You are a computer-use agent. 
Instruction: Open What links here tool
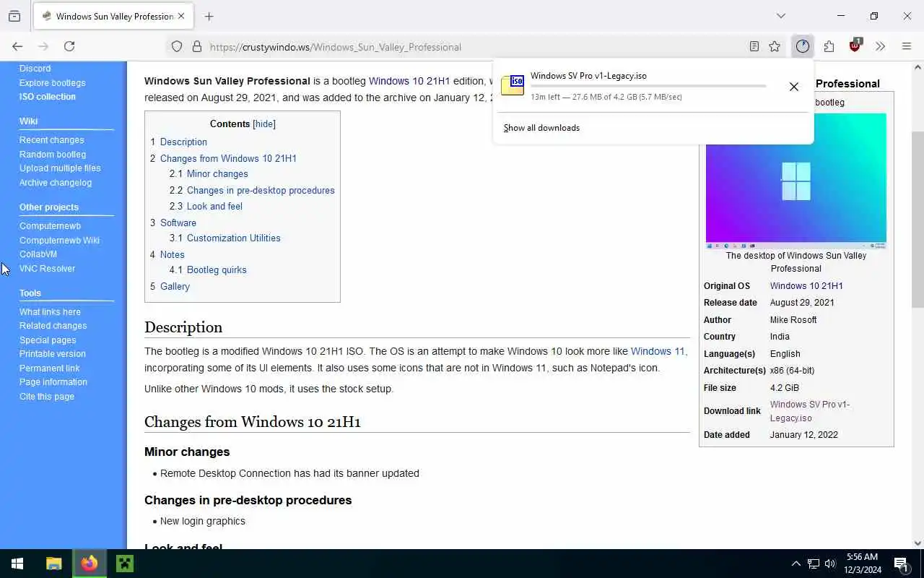[51, 312]
